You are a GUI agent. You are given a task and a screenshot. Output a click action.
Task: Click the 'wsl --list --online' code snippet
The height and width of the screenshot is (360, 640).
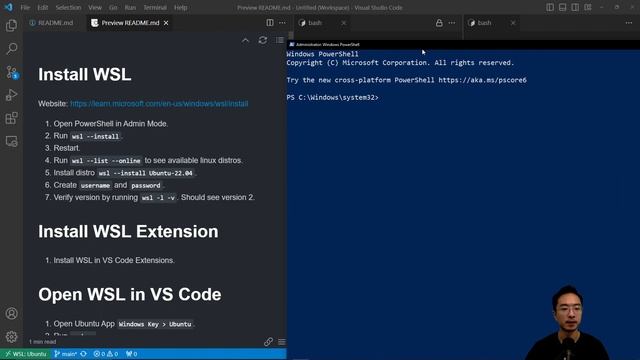pos(106,161)
